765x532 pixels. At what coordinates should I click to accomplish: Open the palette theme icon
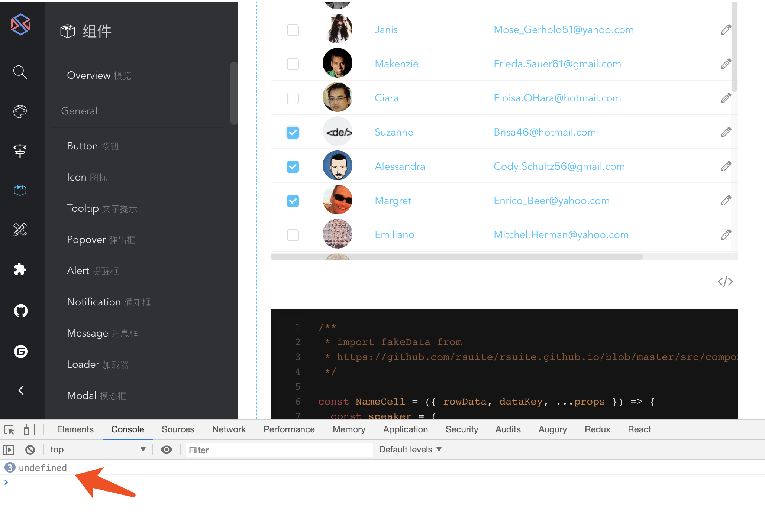click(x=20, y=111)
